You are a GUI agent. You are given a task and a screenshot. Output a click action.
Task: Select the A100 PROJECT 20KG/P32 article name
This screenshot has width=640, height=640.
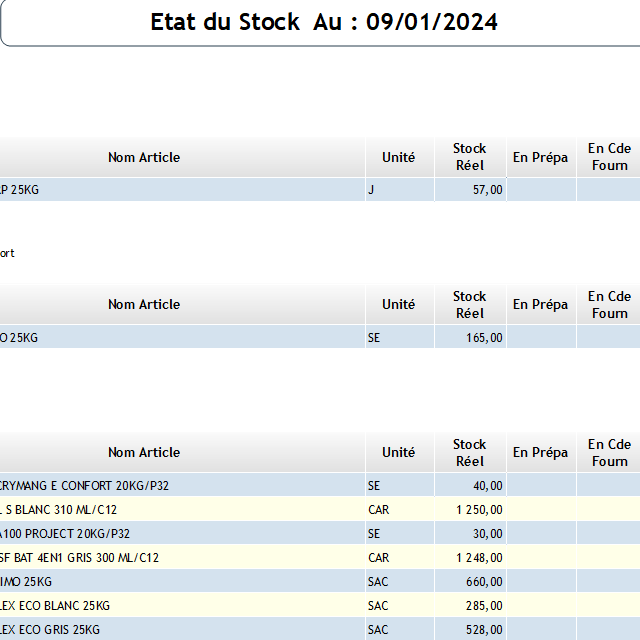65,534
